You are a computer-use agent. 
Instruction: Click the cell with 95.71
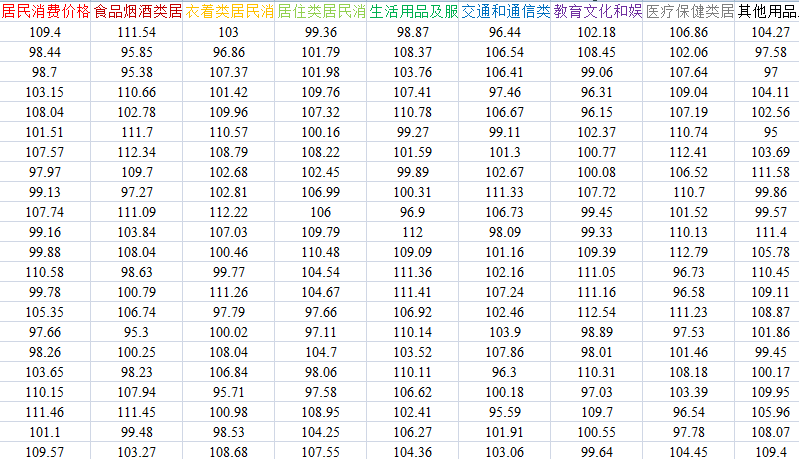[229, 392]
